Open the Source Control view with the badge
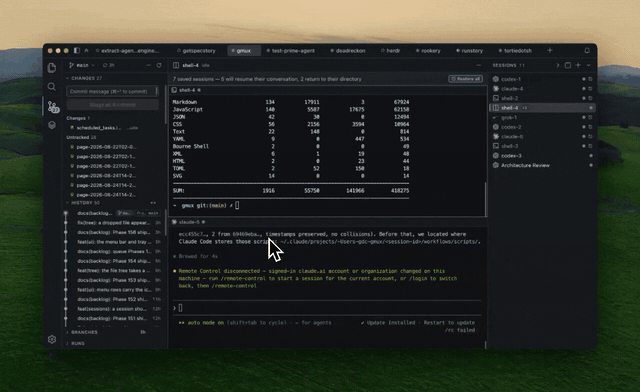 53,107
